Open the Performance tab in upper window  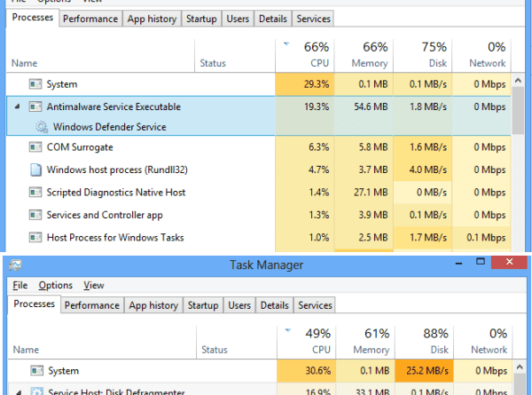(x=90, y=19)
